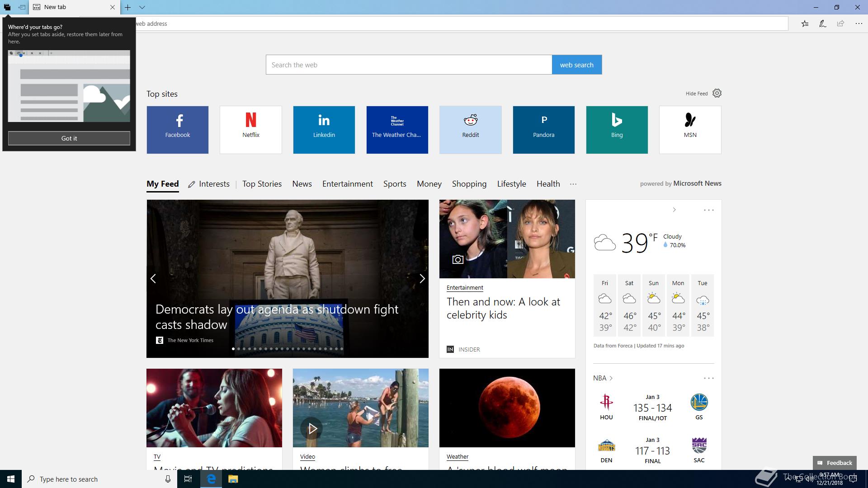Image resolution: width=868 pixels, height=488 pixels.
Task: Select the My Feed tab
Action: tap(162, 184)
